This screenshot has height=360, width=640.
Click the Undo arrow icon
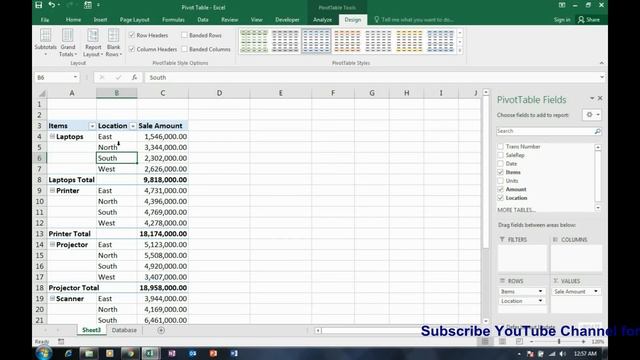tap(51, 5)
